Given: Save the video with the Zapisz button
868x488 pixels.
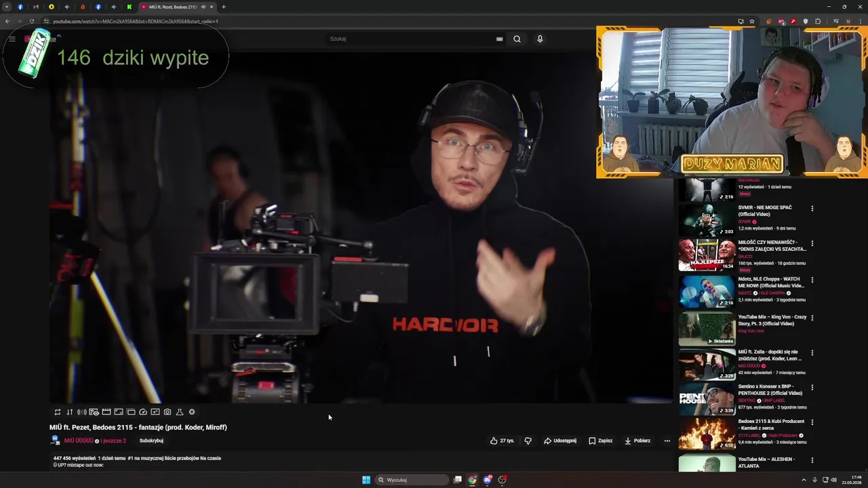Looking at the screenshot, I should (x=601, y=441).
